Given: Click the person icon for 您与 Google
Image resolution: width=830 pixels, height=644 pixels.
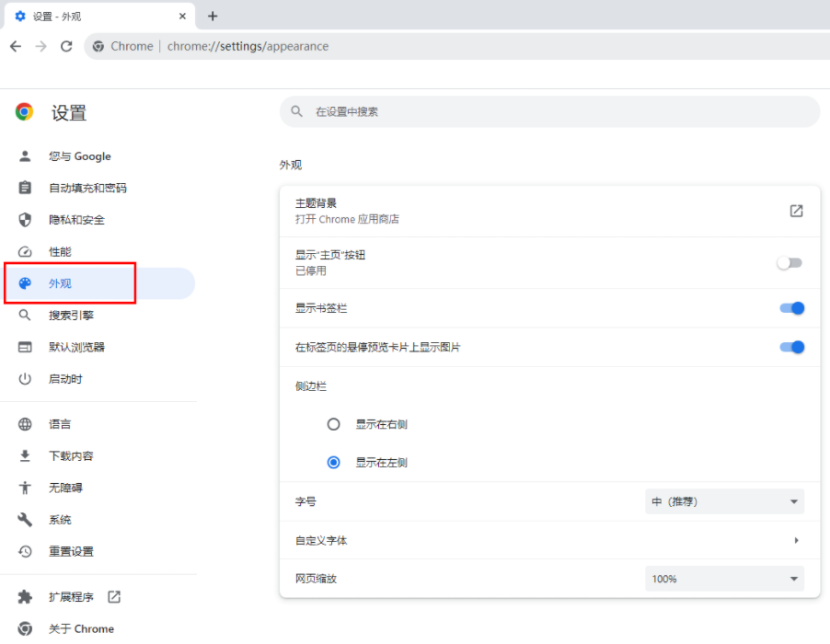Looking at the screenshot, I should tap(25, 156).
